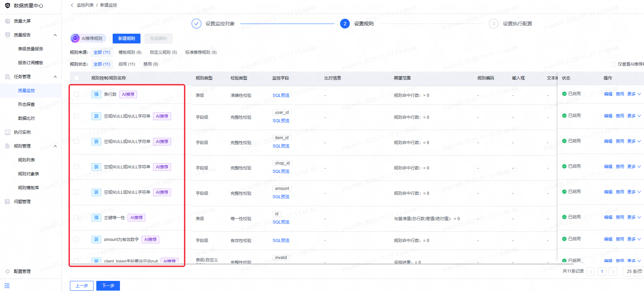Open the 质量大屏 sidebar icon
The image size is (644, 292).
pyautogui.click(x=8, y=21)
